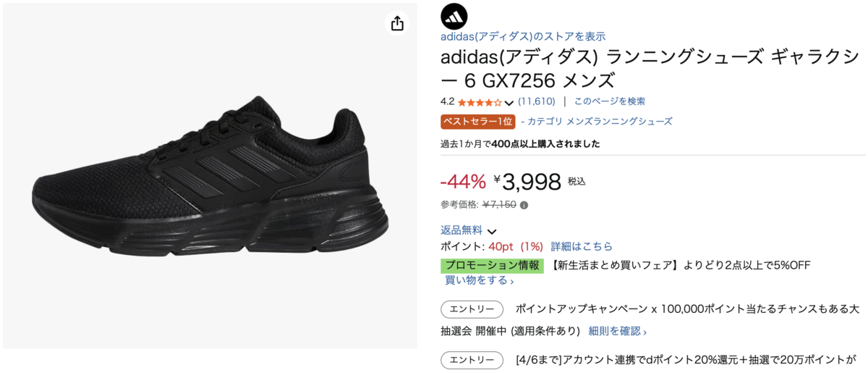Open the rating breakdown chevron
Image resolution: width=868 pixels, height=373 pixels.
click(x=509, y=103)
